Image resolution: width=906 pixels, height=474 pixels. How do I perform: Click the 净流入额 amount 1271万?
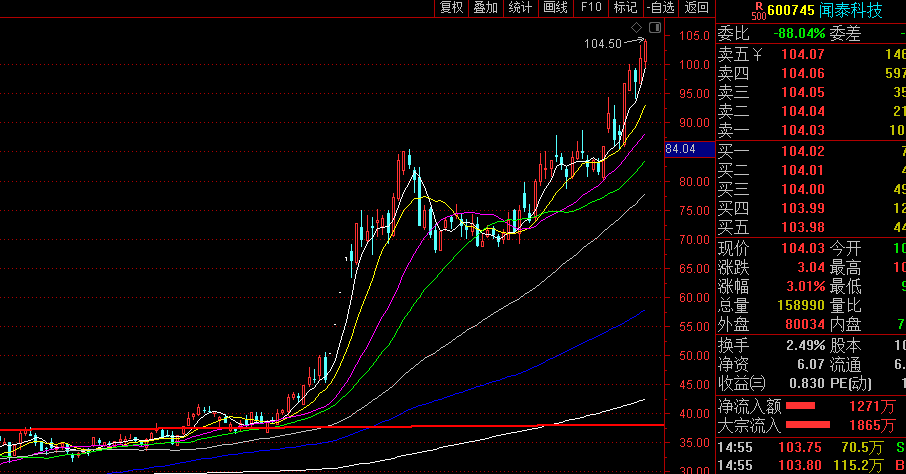pyautogui.click(x=872, y=406)
